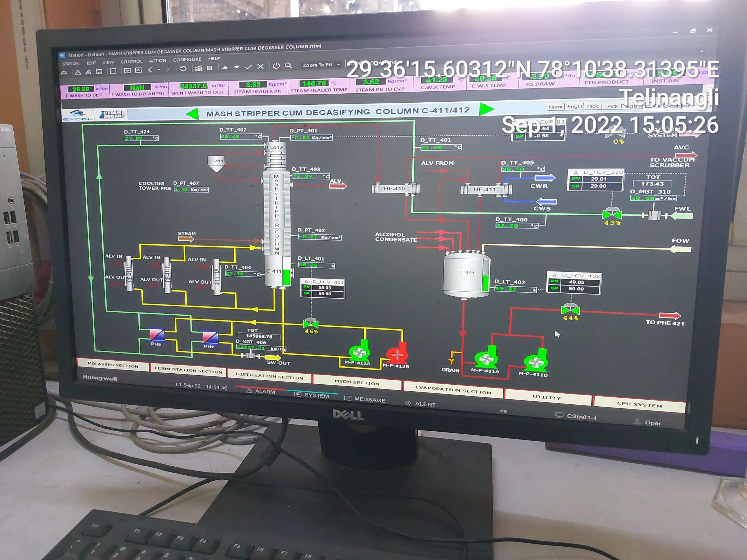Open the CONFIGURE menu
Image resolution: width=747 pixels, height=560 pixels.
[x=187, y=59]
